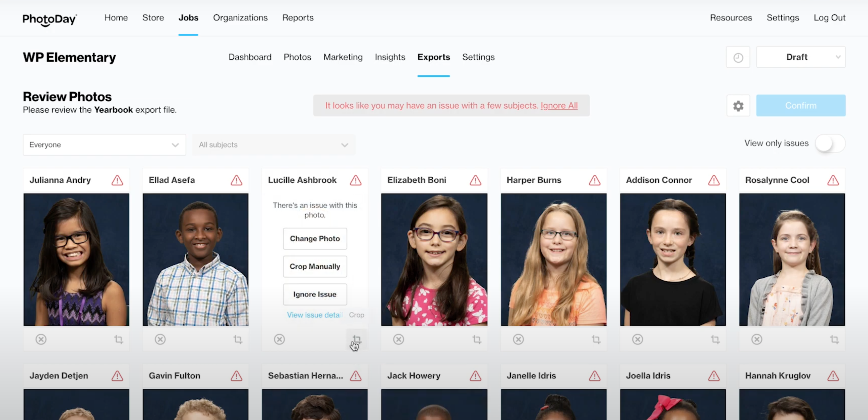Click the Ignore Issue button

coord(315,294)
